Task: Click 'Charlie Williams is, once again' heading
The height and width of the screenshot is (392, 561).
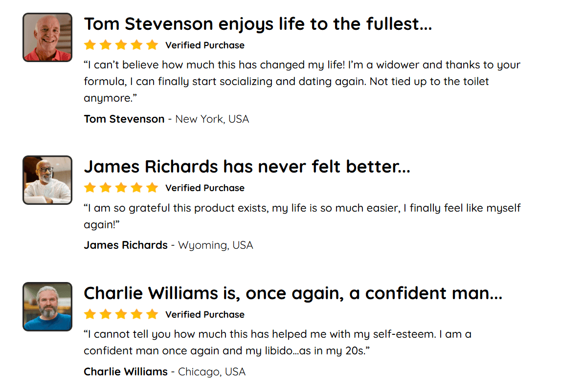Action: (293, 293)
